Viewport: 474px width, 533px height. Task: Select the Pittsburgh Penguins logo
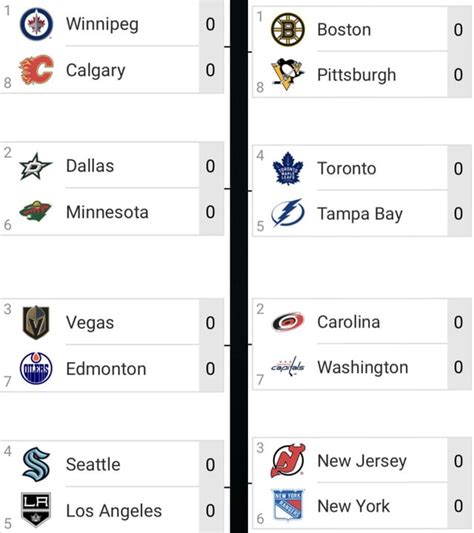click(287, 74)
